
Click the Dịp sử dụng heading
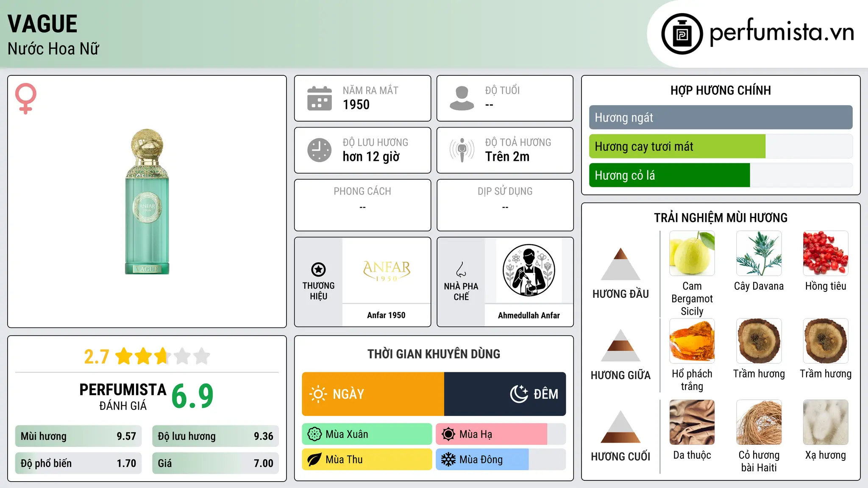click(x=505, y=191)
